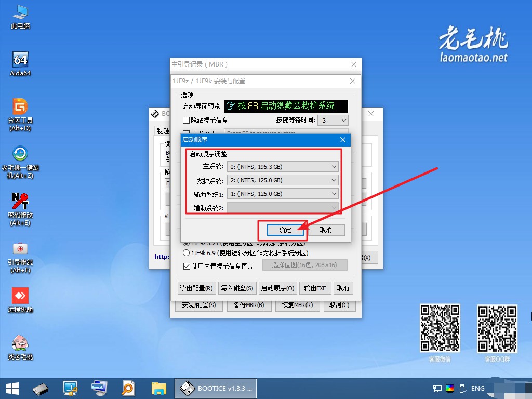Viewport: 532px width, 399px height.
Task: Close the 1JF9z / 1JF9k 安装与配置 dialog
Action: click(x=353, y=81)
